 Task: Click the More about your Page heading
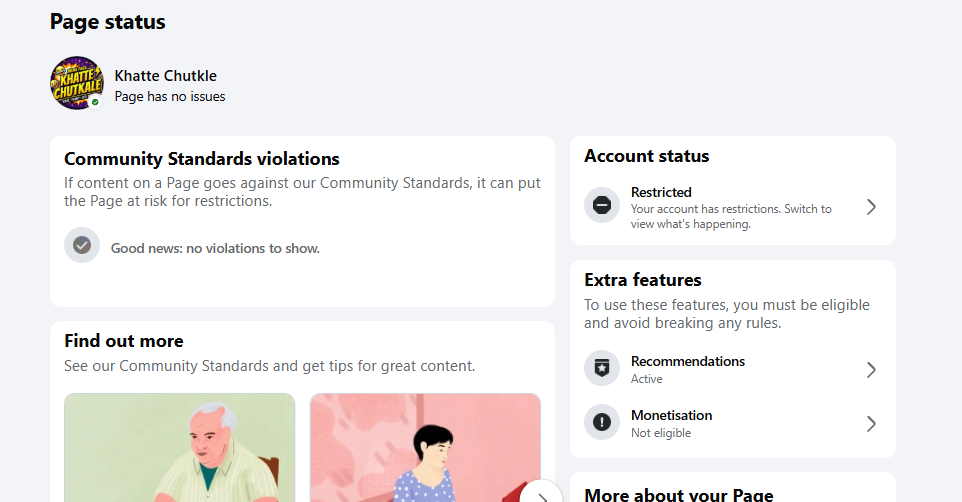coord(679,495)
